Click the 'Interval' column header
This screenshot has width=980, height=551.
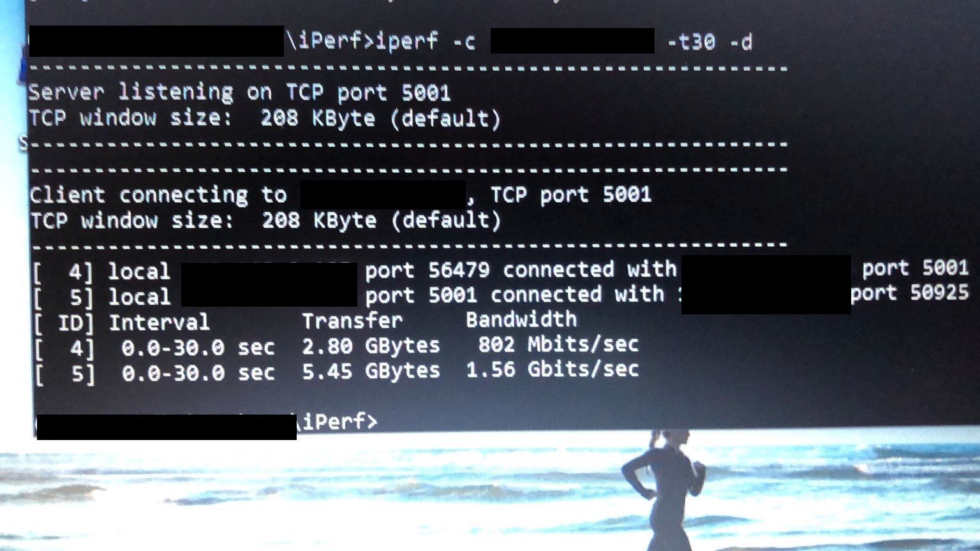[159, 322]
